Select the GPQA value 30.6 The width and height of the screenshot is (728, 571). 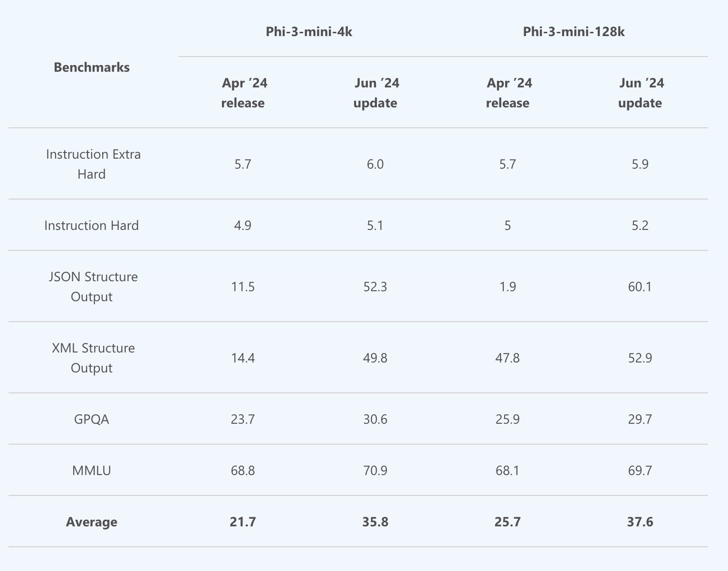pos(375,419)
